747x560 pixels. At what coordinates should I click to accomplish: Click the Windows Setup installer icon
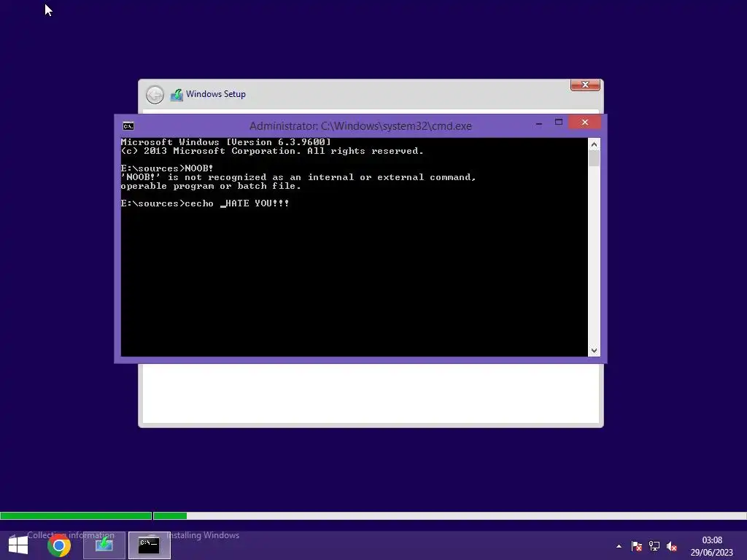(x=177, y=95)
